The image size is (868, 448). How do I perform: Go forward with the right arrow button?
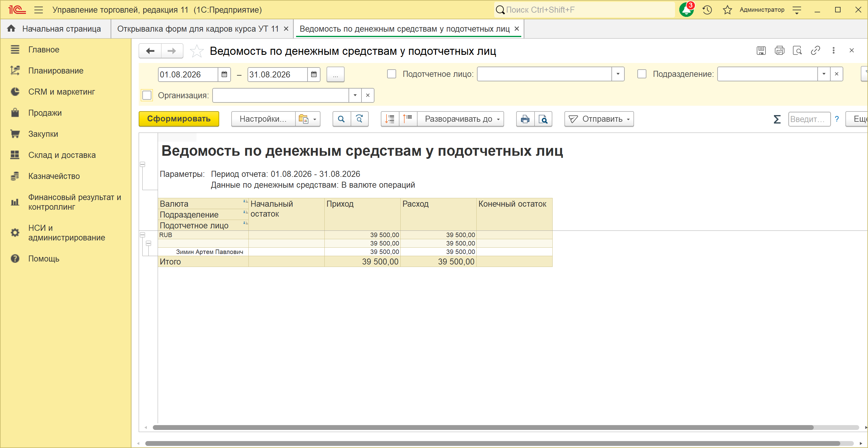[172, 51]
